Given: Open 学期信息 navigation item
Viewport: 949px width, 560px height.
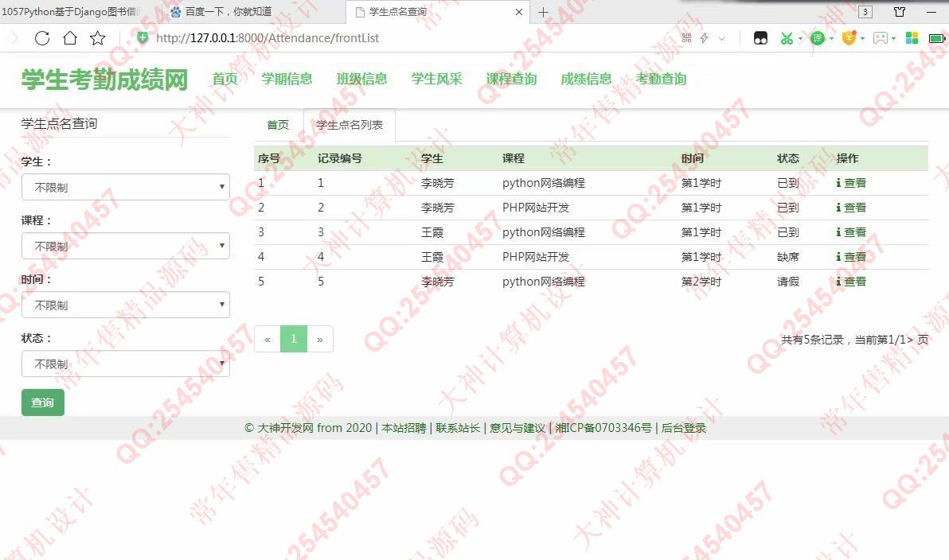Looking at the screenshot, I should (287, 80).
